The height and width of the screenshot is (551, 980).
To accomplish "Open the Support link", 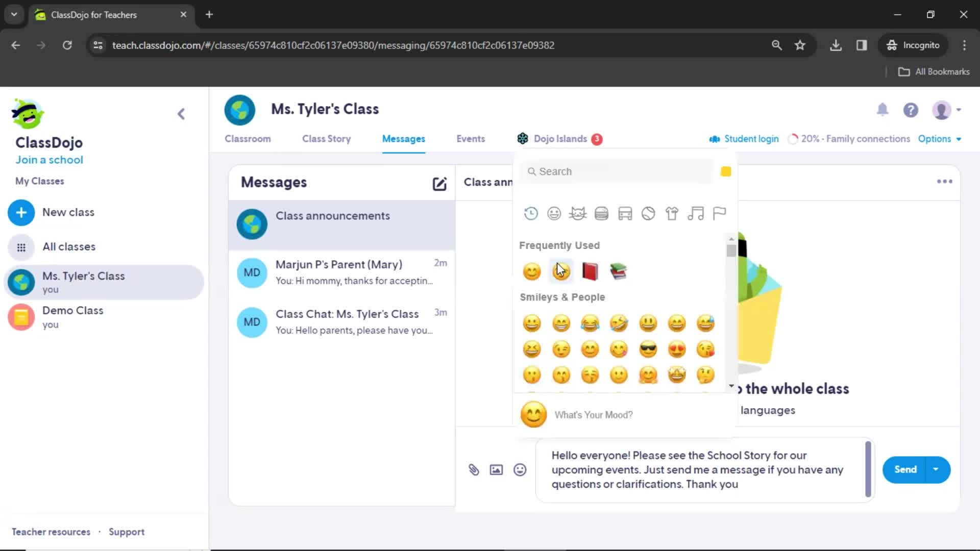I will pyautogui.click(x=127, y=532).
